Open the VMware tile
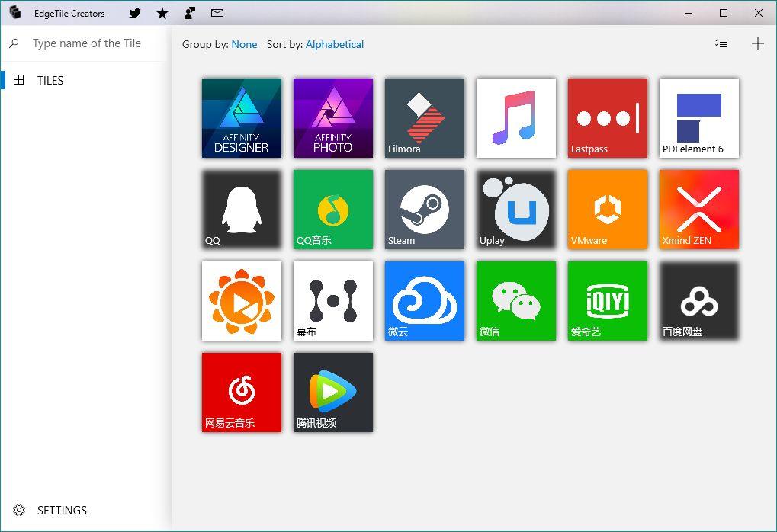Image resolution: width=777 pixels, height=532 pixels. 608,210
